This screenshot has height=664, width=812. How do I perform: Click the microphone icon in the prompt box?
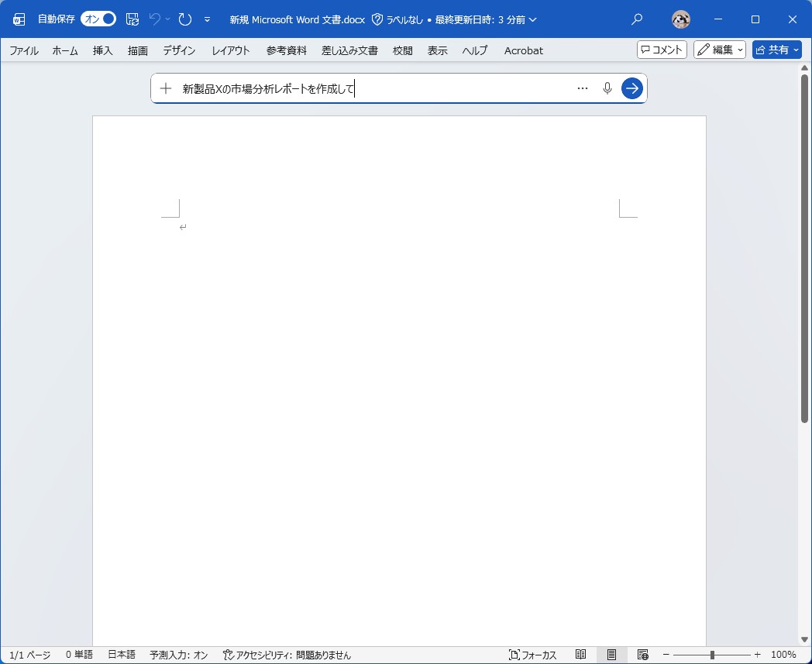point(607,88)
